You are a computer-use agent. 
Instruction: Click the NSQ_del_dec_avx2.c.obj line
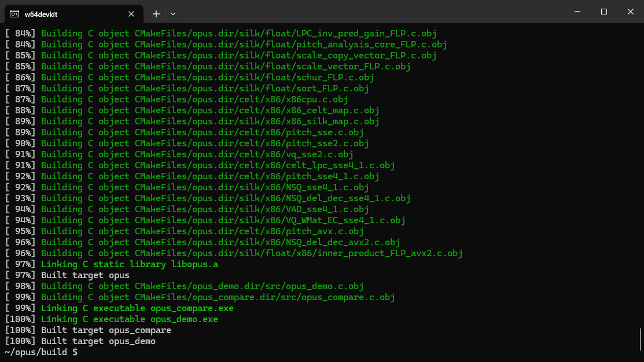[203, 242]
